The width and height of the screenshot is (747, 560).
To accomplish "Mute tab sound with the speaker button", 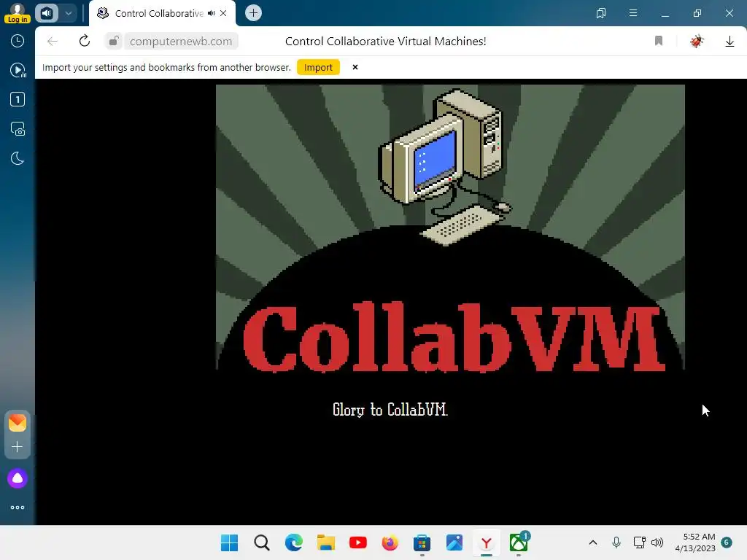I will 47,13.
